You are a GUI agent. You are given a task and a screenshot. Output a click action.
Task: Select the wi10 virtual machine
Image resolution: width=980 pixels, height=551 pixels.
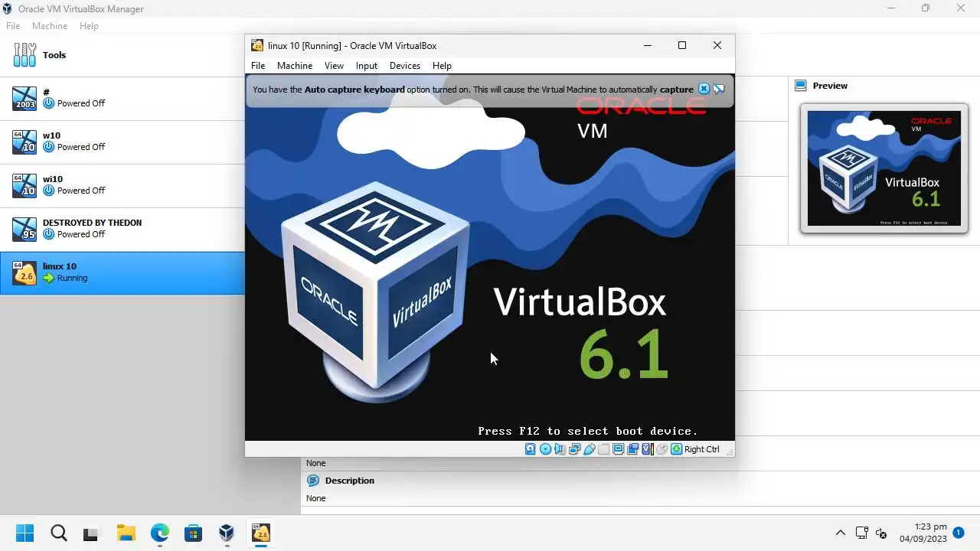(122, 185)
